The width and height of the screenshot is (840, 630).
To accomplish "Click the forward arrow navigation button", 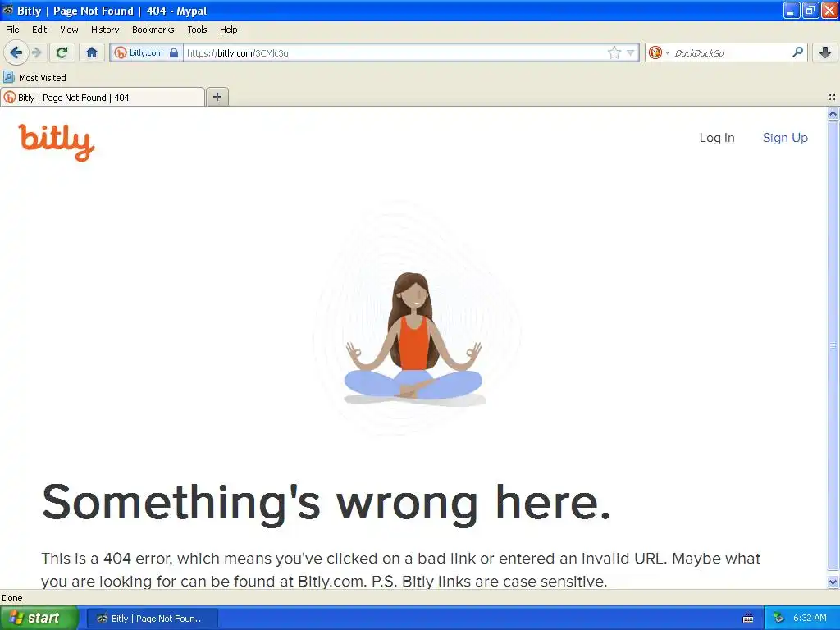I will 37,52.
